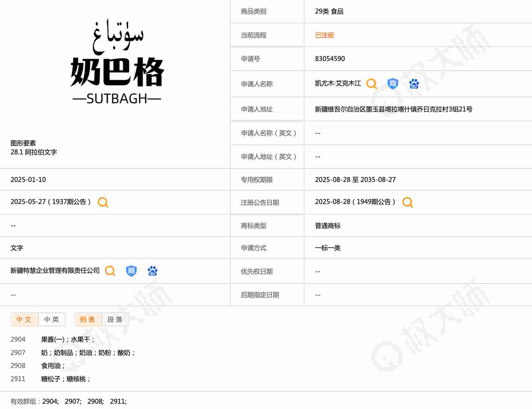Click group code 2907 in goods list
This screenshot has height=409, width=532.
pos(18,353)
